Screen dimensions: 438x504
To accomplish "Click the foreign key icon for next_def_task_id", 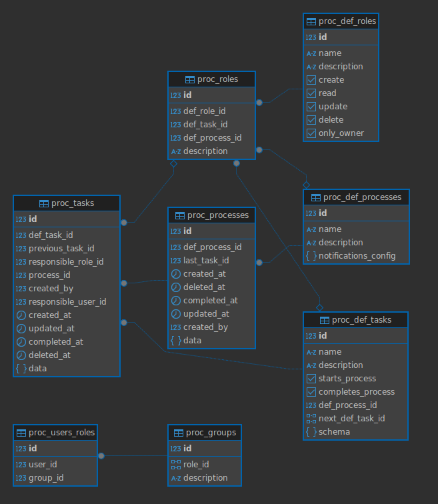I will 311,419.
